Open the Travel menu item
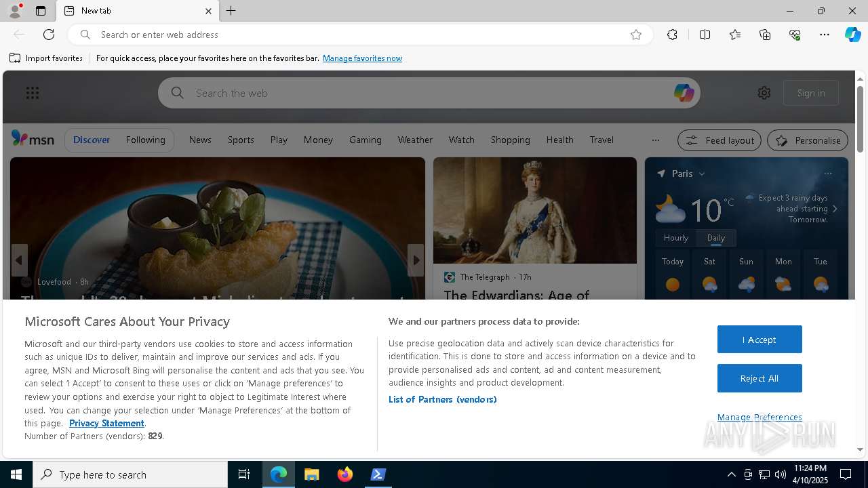Image resolution: width=868 pixels, height=488 pixels. [x=601, y=140]
